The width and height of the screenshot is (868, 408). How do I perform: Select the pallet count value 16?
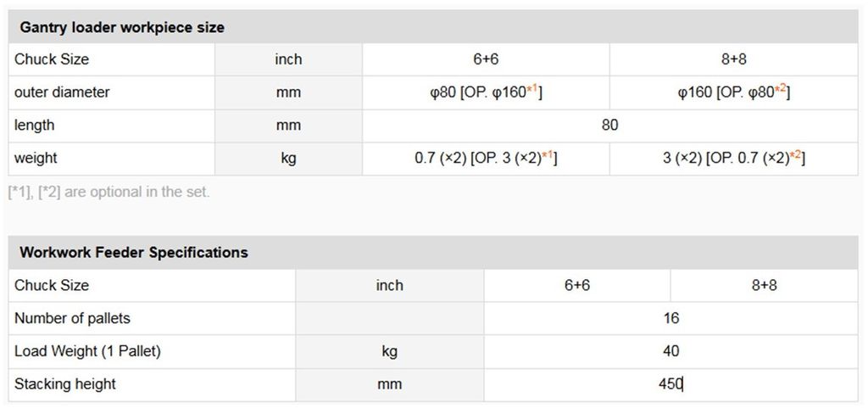coord(670,319)
